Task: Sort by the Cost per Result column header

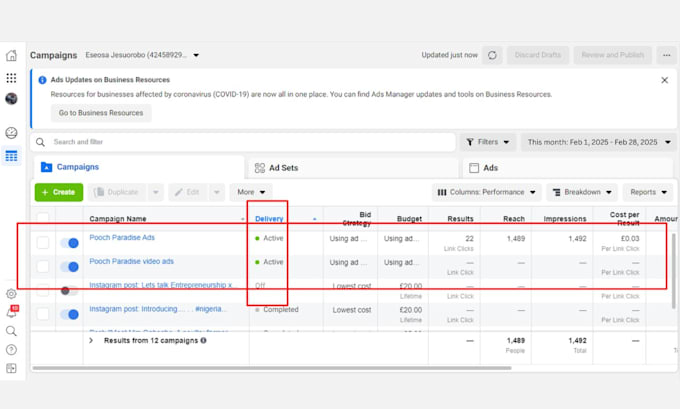Action: coord(624,219)
